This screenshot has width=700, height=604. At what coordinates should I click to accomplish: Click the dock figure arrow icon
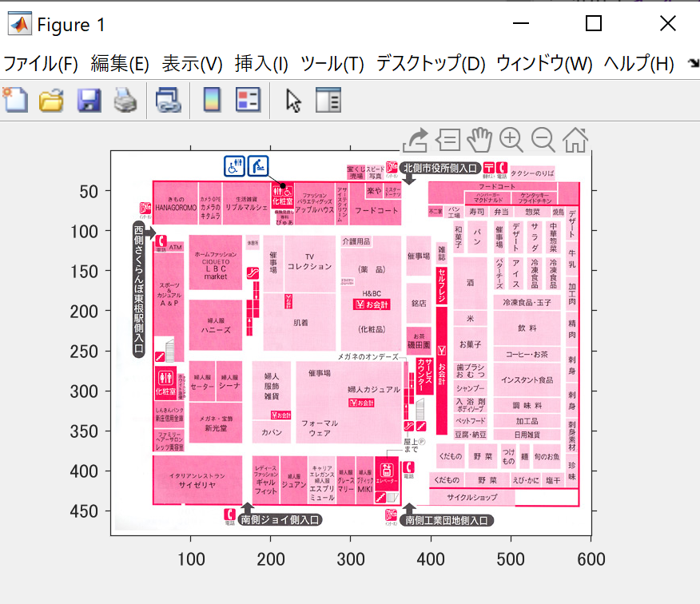[x=694, y=63]
